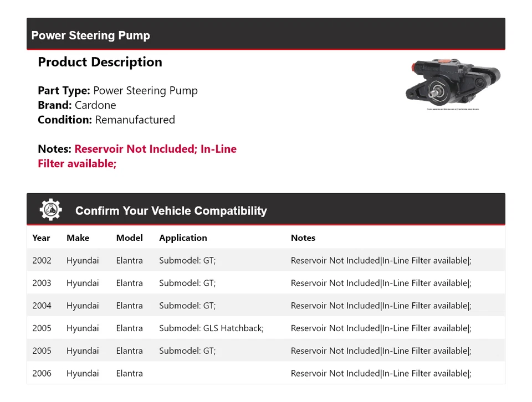Select the Submodel: GLS Hatchback entry
532x402 pixels.
click(x=211, y=328)
